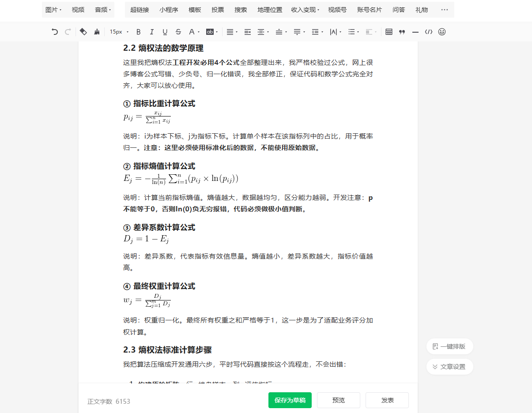Viewport: 532px width, 413px height.
Task: Click the 预览 button
Action: click(339, 400)
